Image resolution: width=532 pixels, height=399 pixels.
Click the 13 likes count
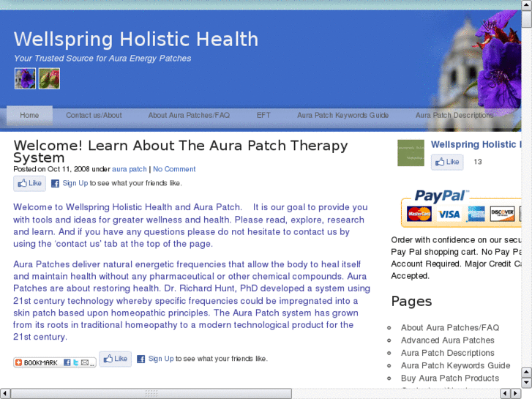(x=478, y=162)
